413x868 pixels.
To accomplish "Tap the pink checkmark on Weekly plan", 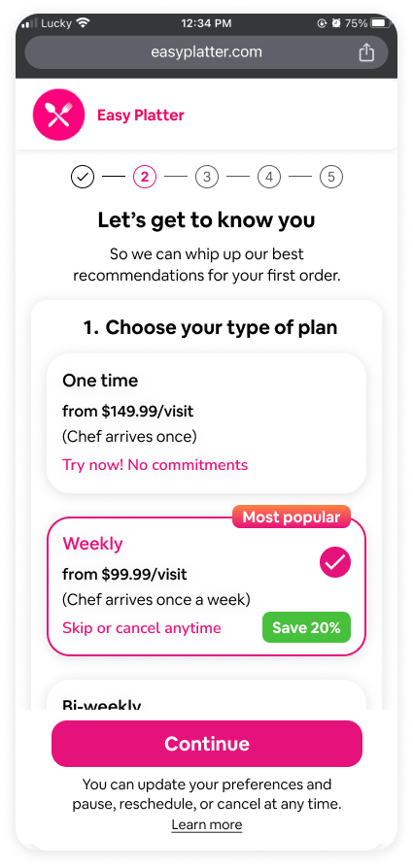I will tap(335, 562).
